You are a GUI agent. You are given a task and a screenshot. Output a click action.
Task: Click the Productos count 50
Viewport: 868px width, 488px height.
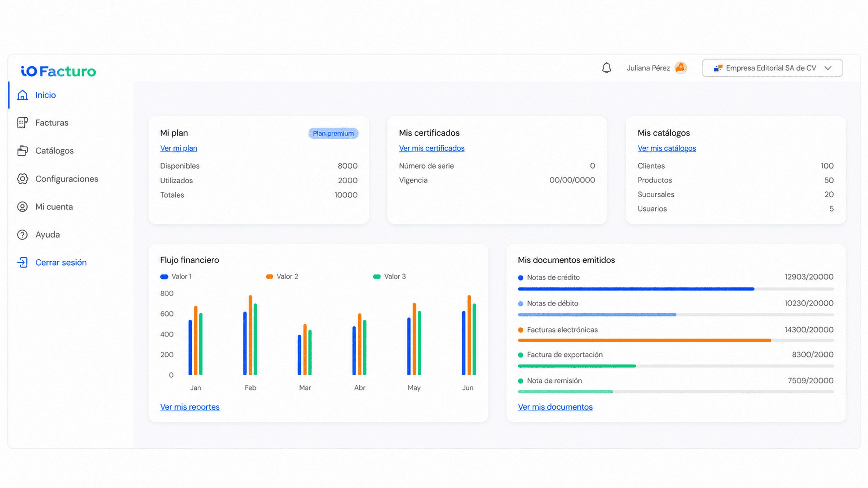click(x=829, y=180)
